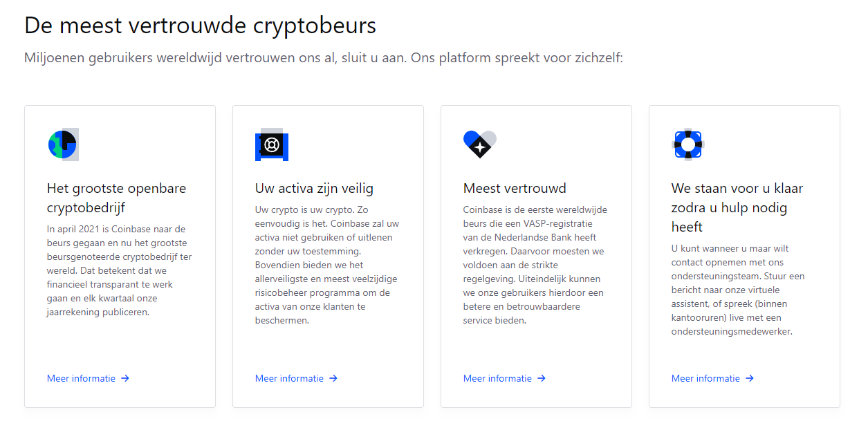Viewport: 868px width, 439px height.
Task: Follow Meer informatie link under Meest vertrouwd
Action: tap(497, 378)
